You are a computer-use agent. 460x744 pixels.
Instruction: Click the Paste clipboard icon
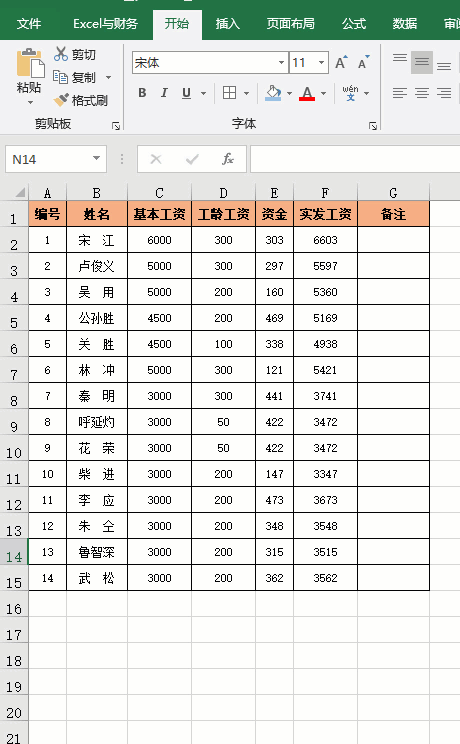(x=30, y=63)
